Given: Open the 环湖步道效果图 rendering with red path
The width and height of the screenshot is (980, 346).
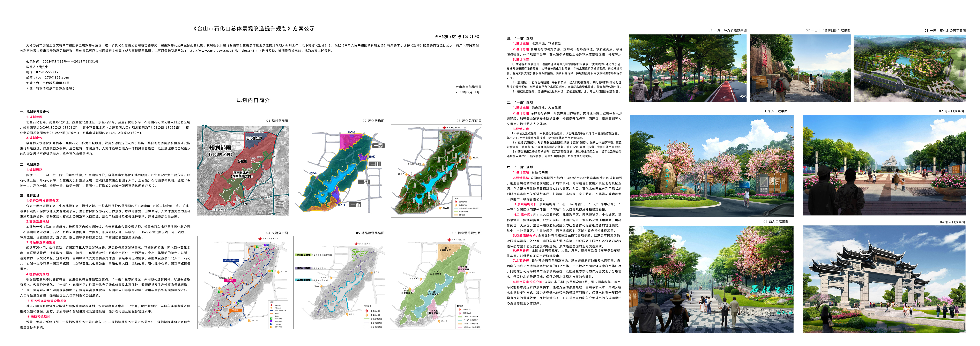Looking at the screenshot, I should pos(688,68).
